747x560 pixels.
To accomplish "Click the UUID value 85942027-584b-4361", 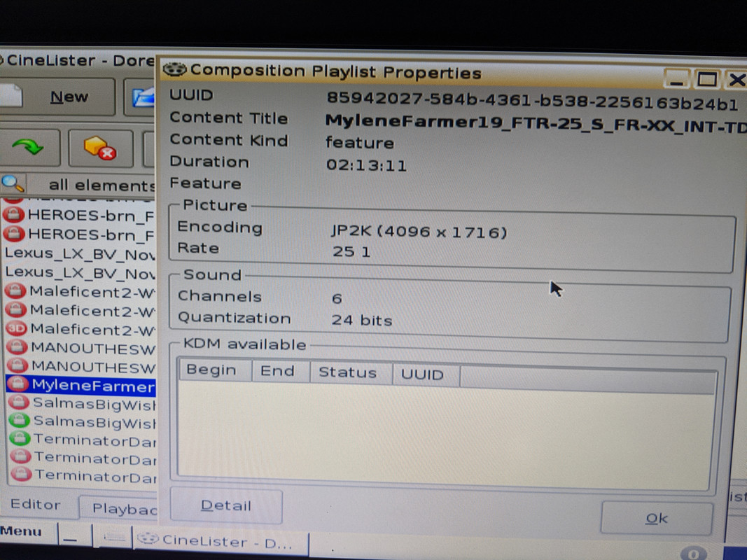I will tap(531, 101).
